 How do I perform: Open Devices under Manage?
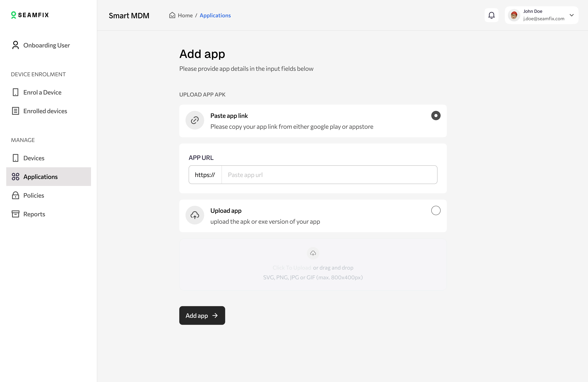click(34, 158)
